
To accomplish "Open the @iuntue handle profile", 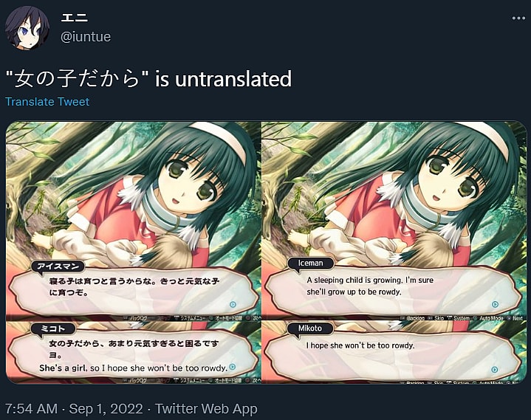I will click(86, 37).
